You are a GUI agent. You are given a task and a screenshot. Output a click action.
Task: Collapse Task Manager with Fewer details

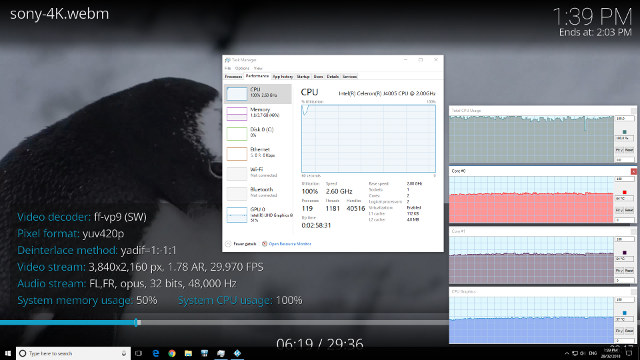pos(241,244)
